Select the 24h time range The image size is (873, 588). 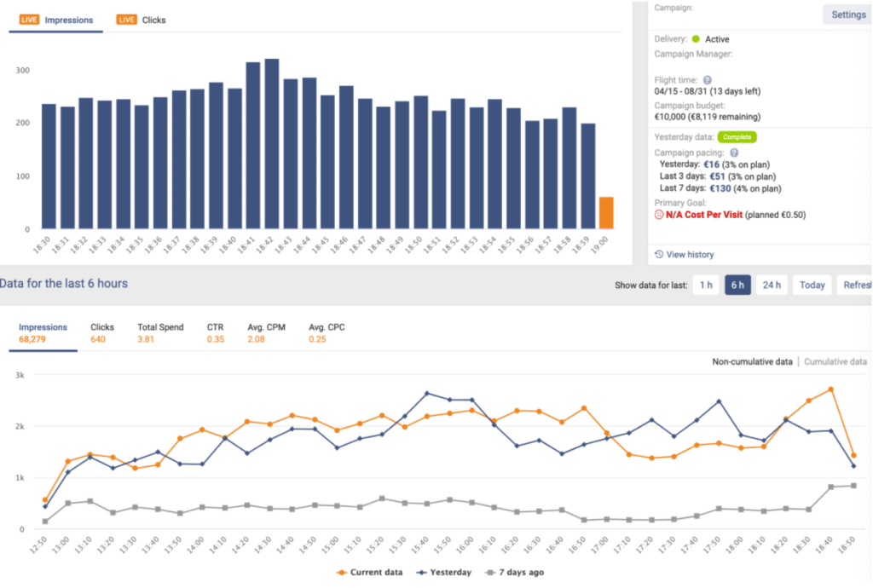coord(771,285)
